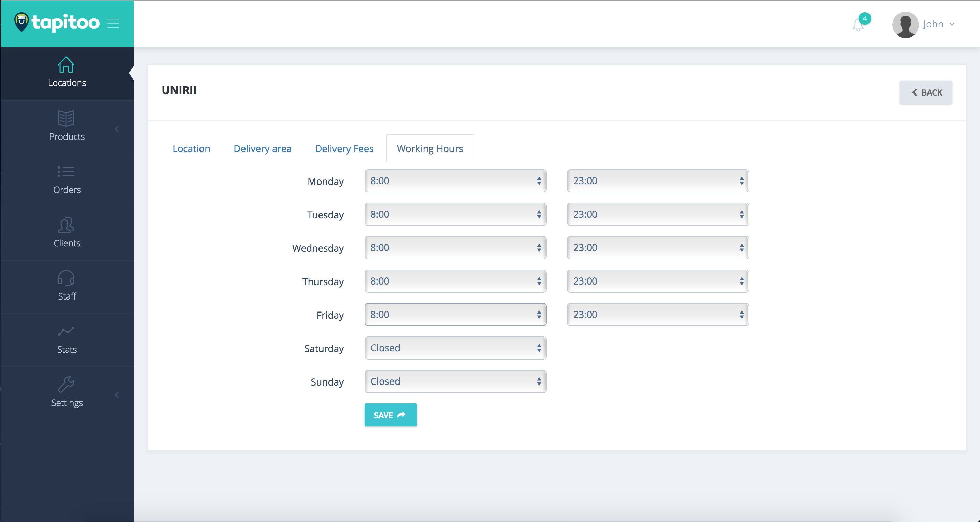
Task: Click the SAVE button
Action: (x=390, y=415)
